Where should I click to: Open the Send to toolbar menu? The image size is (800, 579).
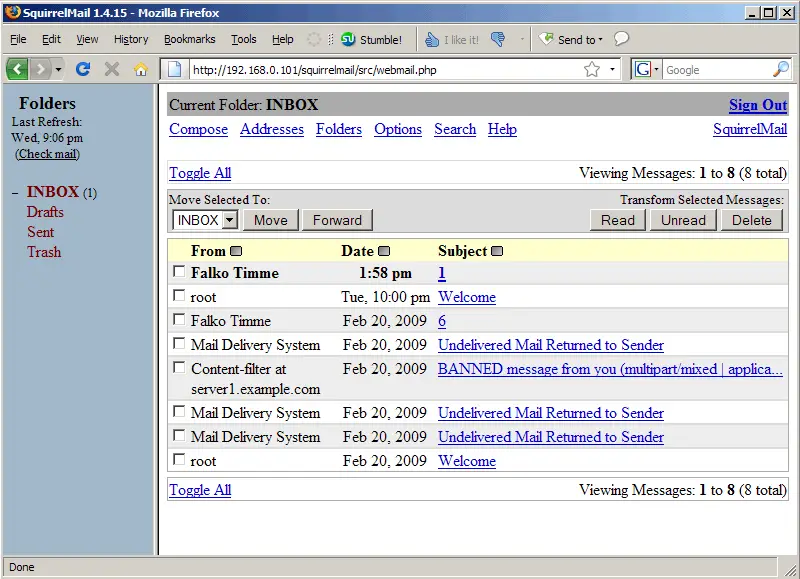(x=571, y=39)
